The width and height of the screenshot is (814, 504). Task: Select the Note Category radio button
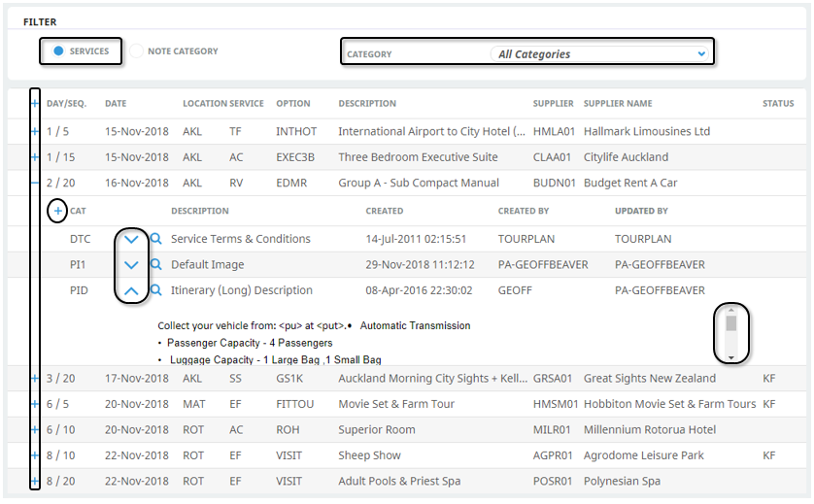(137, 51)
